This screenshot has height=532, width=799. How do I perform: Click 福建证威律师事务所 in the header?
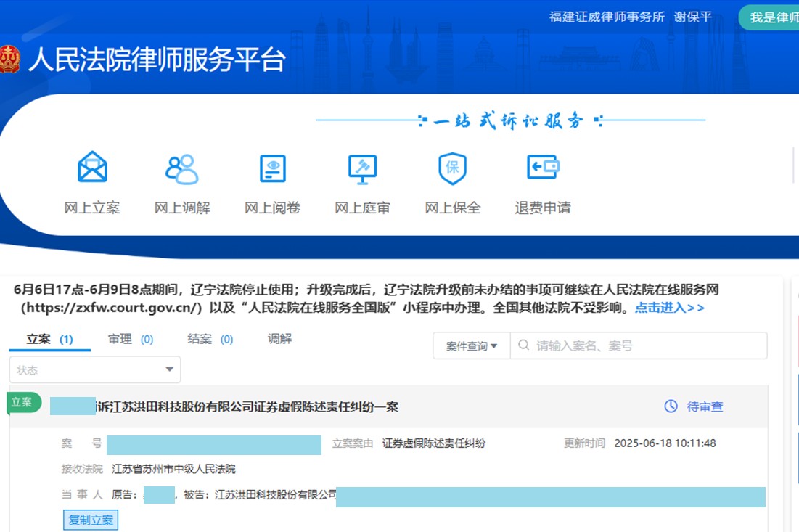click(x=607, y=17)
